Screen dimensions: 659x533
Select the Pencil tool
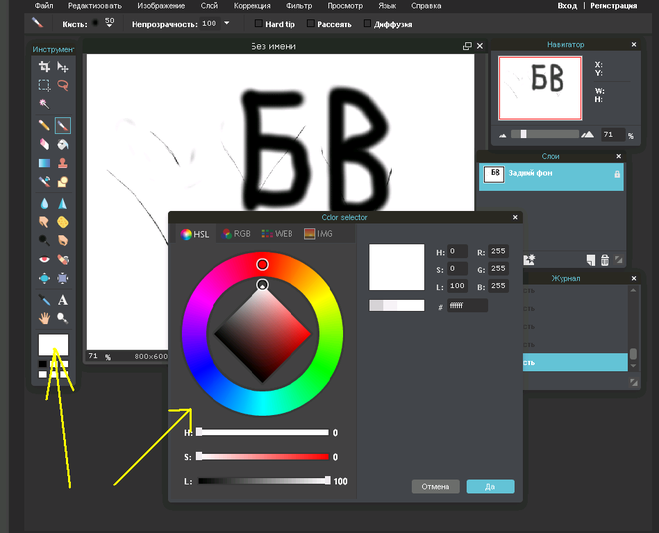(44, 125)
